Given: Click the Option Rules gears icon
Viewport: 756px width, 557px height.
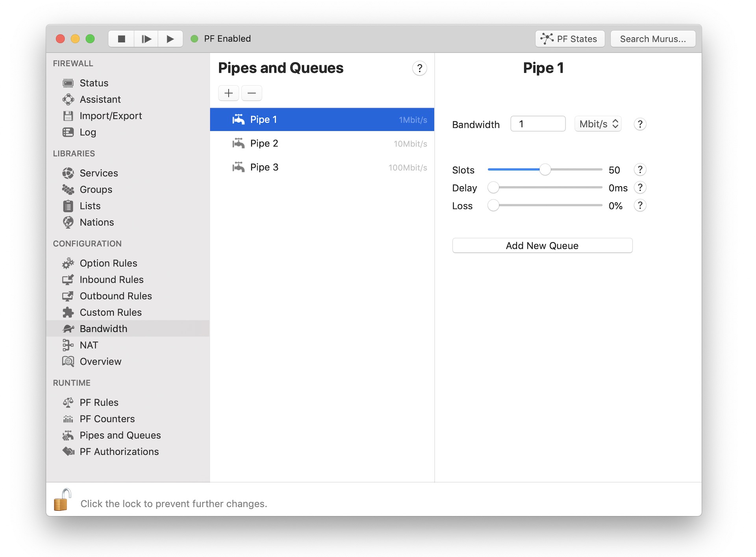Looking at the screenshot, I should click(68, 263).
